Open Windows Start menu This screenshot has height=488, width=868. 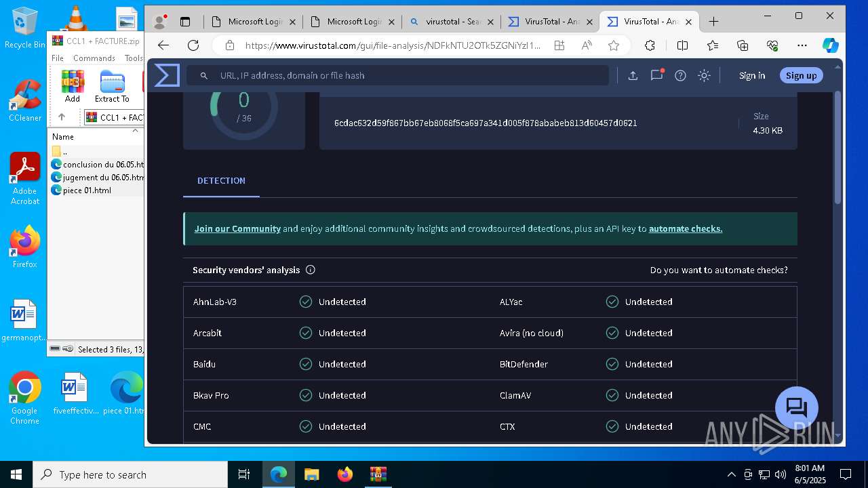[x=16, y=474]
